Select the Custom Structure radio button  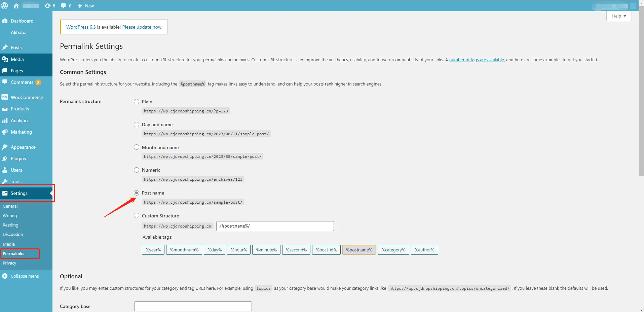tap(137, 216)
